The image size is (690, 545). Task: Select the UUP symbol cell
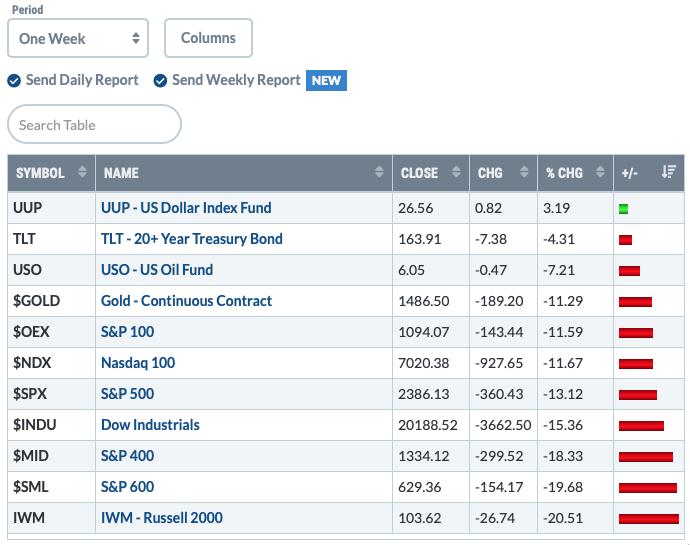[x=51, y=208]
